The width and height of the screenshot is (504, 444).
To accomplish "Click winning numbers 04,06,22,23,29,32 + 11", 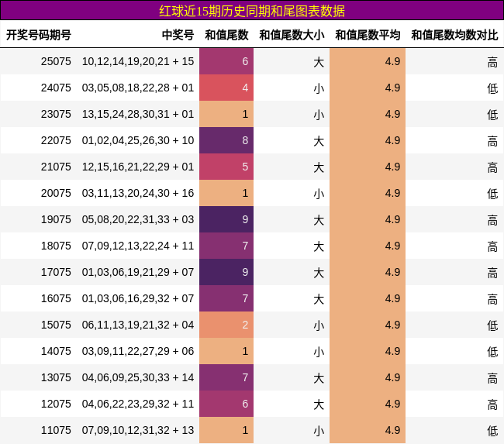I will [x=138, y=404].
